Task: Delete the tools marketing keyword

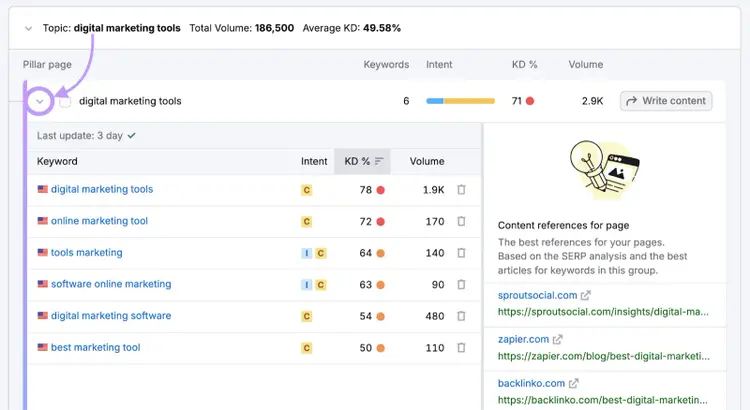Action: (461, 253)
